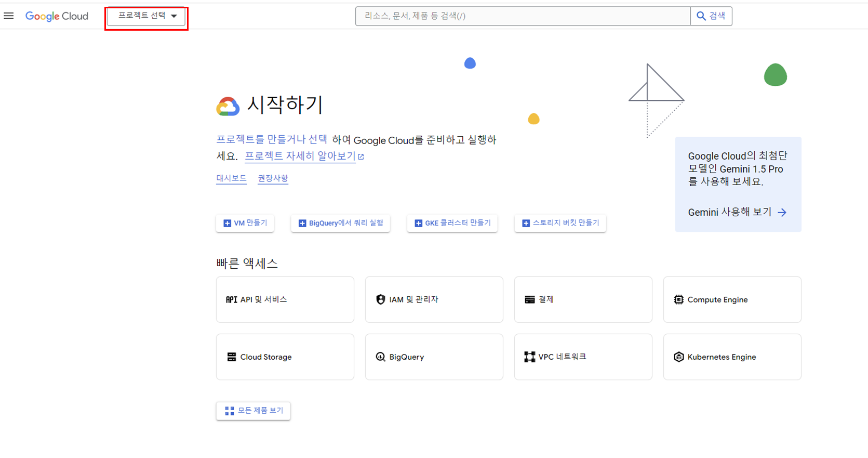Click 모든 제품 보기 button

pos(253,411)
